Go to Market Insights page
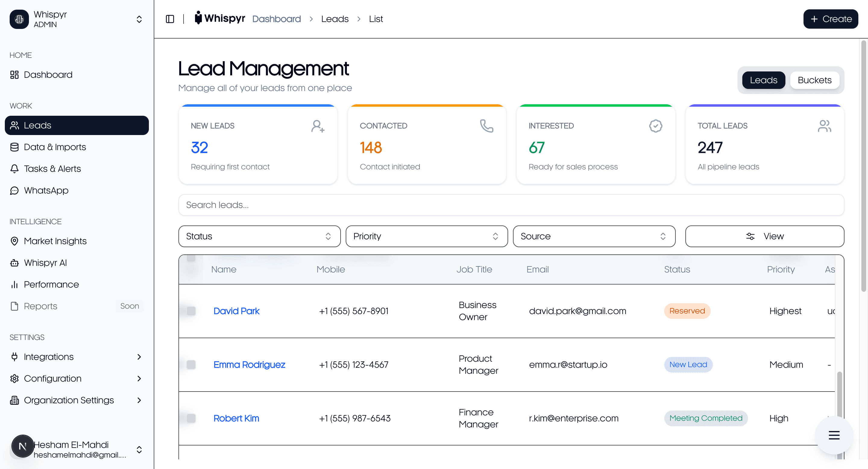This screenshot has width=868, height=469. tap(55, 241)
